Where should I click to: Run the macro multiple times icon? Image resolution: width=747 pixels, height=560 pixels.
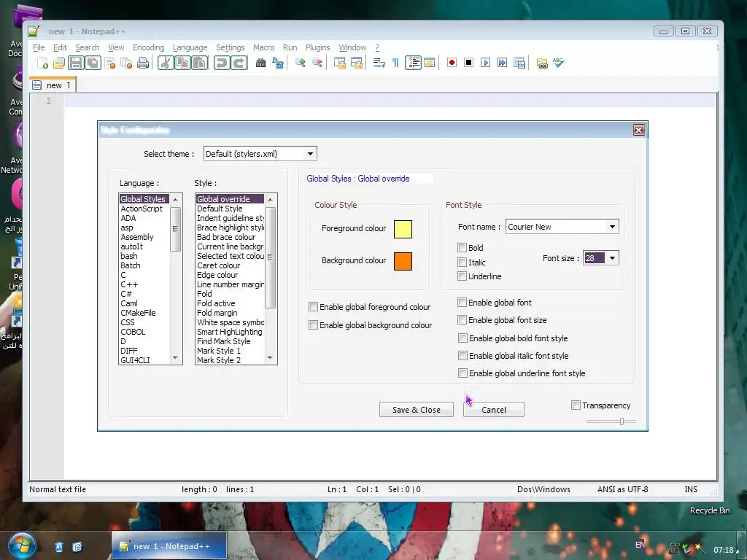pos(502,63)
